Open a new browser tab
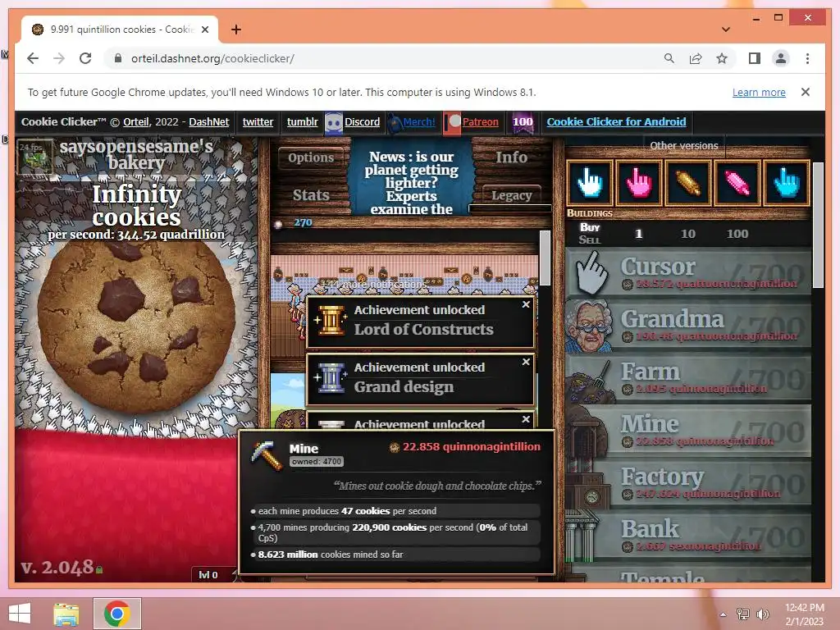 [x=235, y=30]
